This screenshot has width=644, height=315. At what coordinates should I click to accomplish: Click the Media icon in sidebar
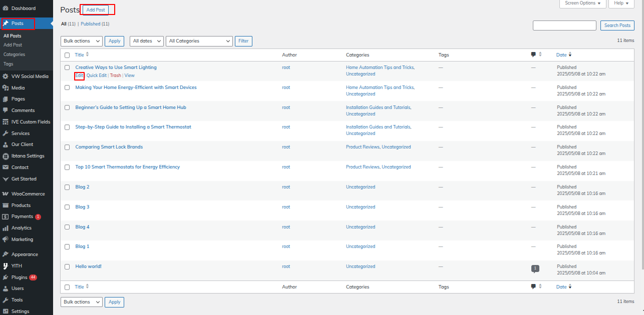(x=6, y=88)
